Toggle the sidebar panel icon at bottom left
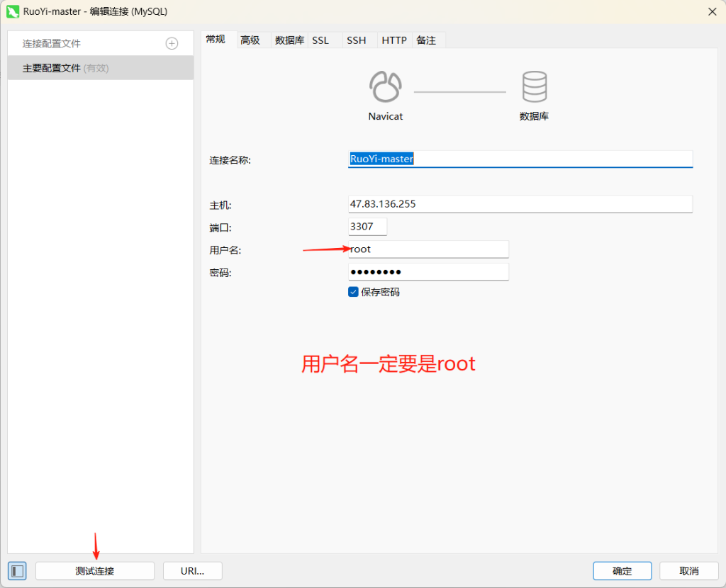726x588 pixels. click(x=17, y=571)
